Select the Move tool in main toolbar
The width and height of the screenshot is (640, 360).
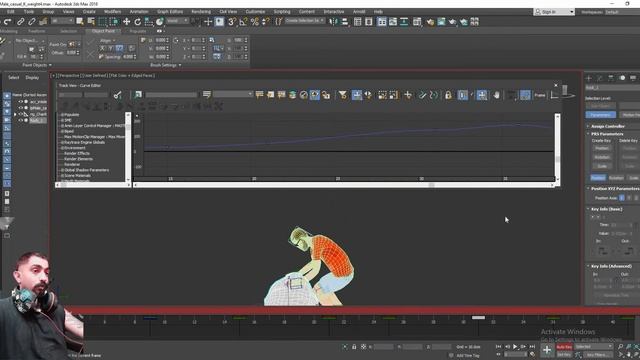[127, 22]
